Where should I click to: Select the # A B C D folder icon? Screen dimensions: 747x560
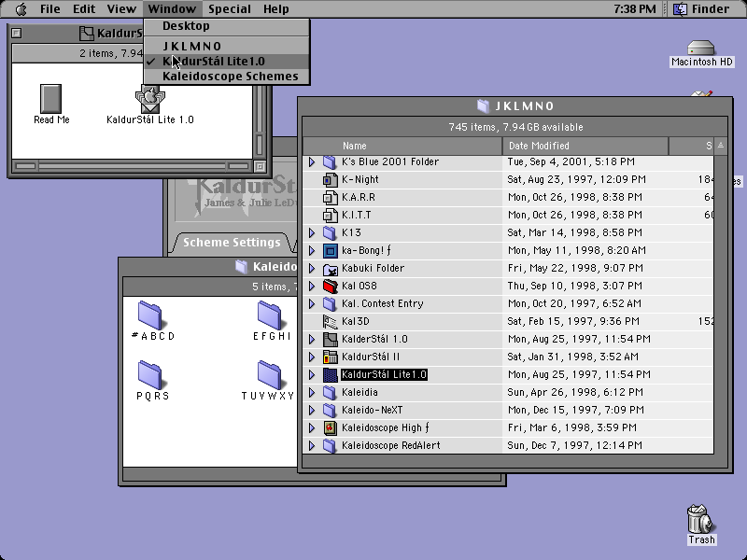[150, 315]
